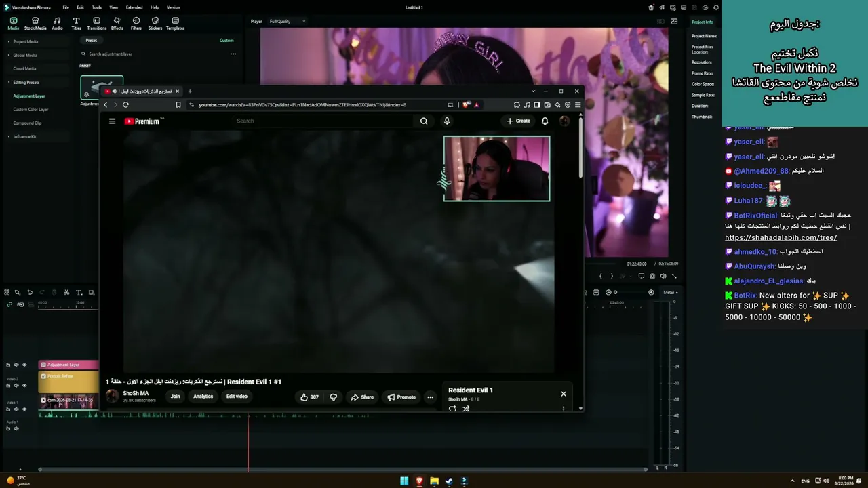Switch to the Preset tab
This screenshot has height=488, width=868.
pyautogui.click(x=92, y=40)
